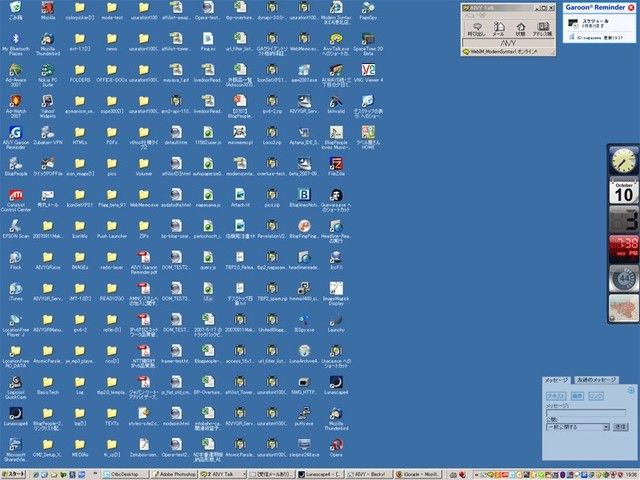This screenshot has height=480, width=640.
Task: Open the 公開 visibility dropdown in message widget
Action: (x=578, y=427)
